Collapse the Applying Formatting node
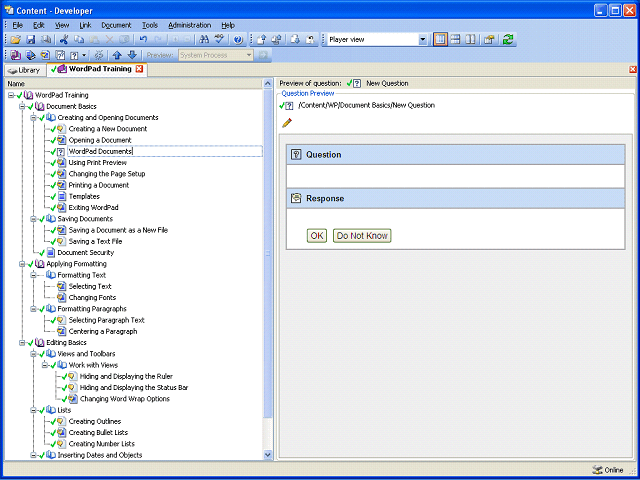Screen dimensions: 640x480 coord(22,264)
